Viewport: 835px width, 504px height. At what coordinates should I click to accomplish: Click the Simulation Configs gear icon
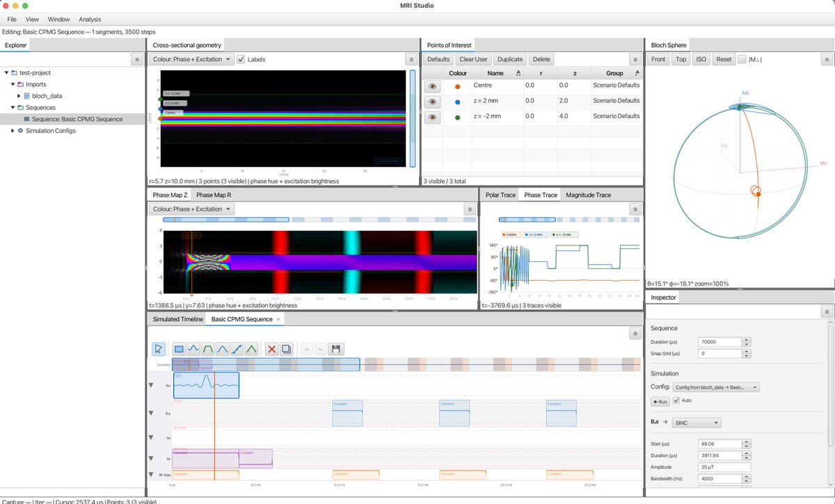click(x=20, y=131)
